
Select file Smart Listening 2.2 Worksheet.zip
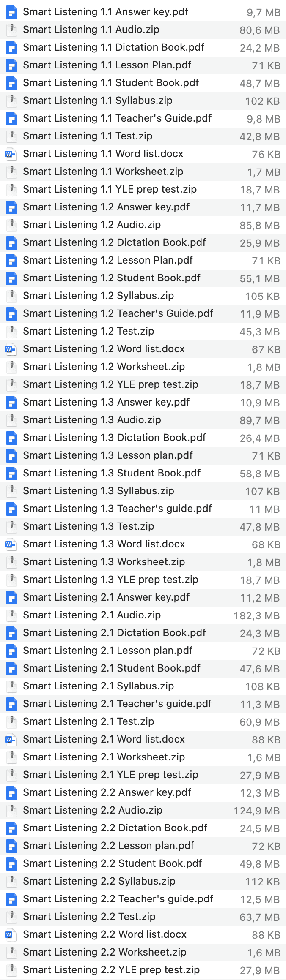(143, 953)
